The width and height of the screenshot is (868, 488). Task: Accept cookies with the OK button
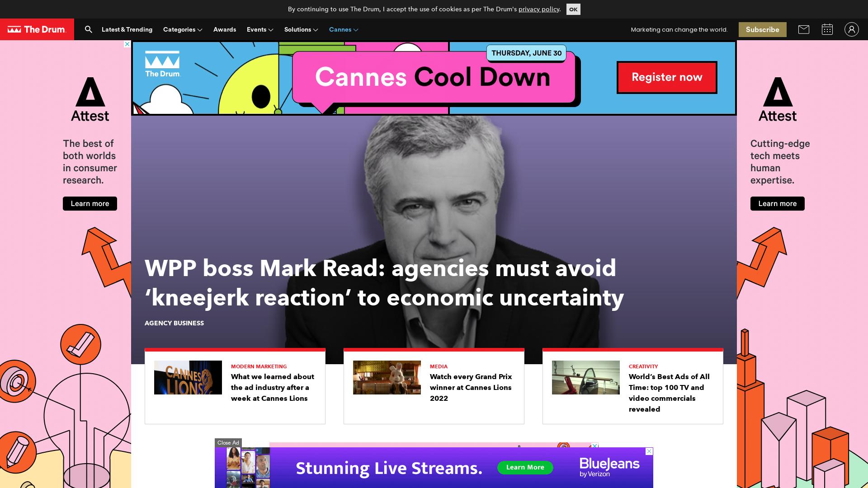573,9
